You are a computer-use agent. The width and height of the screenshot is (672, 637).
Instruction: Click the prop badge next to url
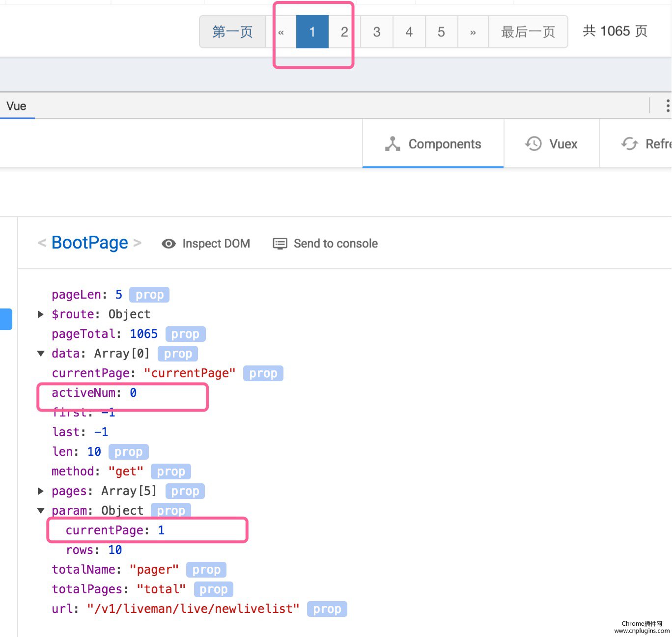[x=327, y=609]
